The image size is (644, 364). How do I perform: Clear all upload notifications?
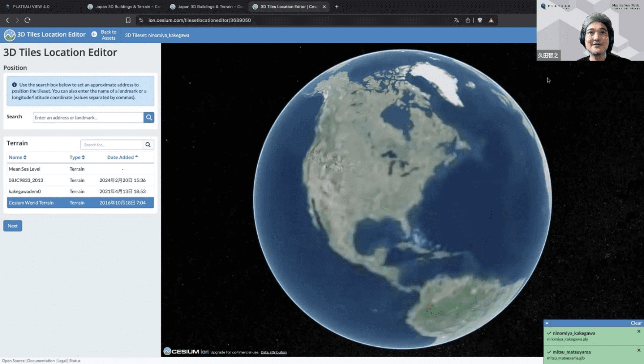(636, 323)
